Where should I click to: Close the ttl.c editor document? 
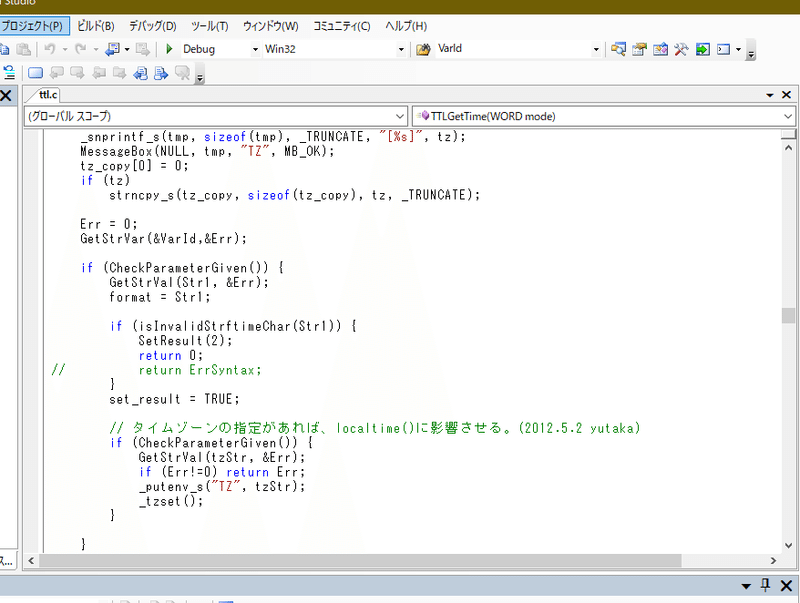[786, 95]
